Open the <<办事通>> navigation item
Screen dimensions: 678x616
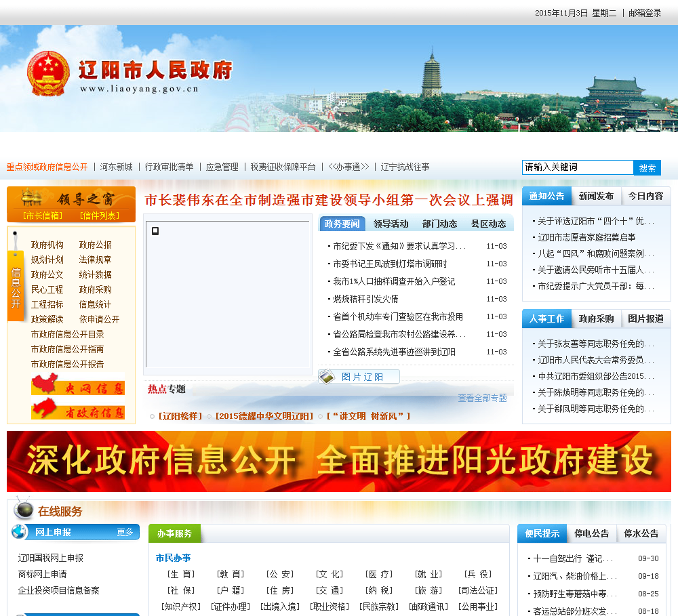tap(348, 167)
